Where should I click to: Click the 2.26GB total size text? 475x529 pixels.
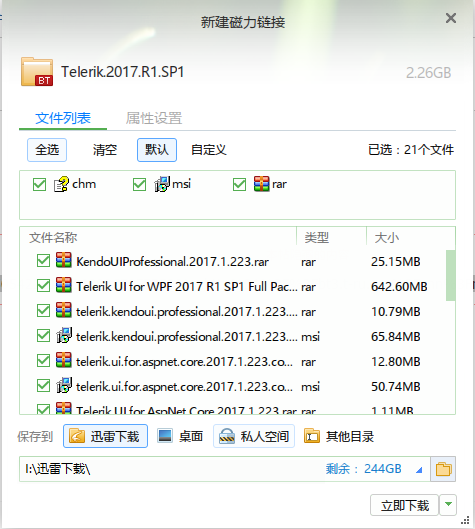[428, 73]
